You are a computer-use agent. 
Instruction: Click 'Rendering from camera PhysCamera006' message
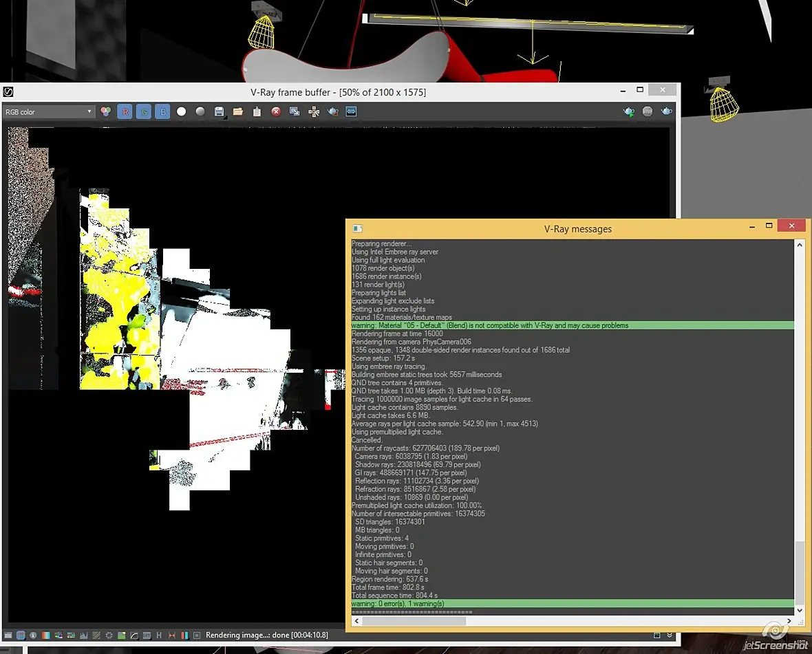click(x=412, y=342)
